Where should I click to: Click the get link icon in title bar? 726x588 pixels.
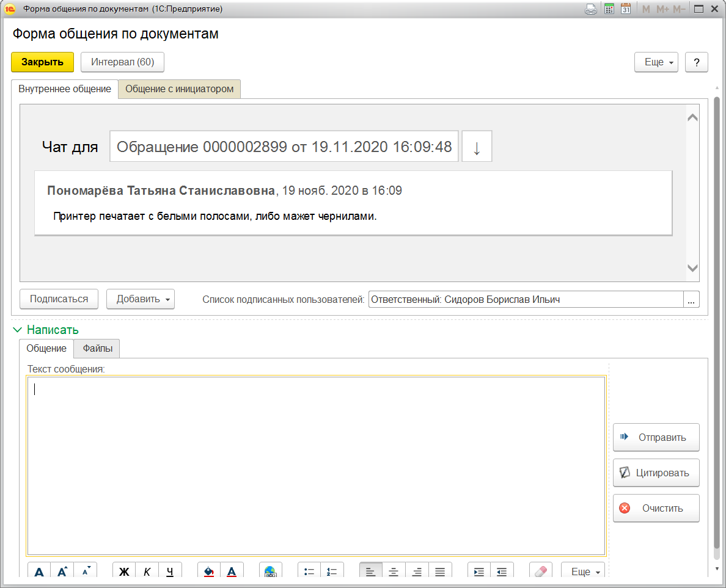pos(591,9)
